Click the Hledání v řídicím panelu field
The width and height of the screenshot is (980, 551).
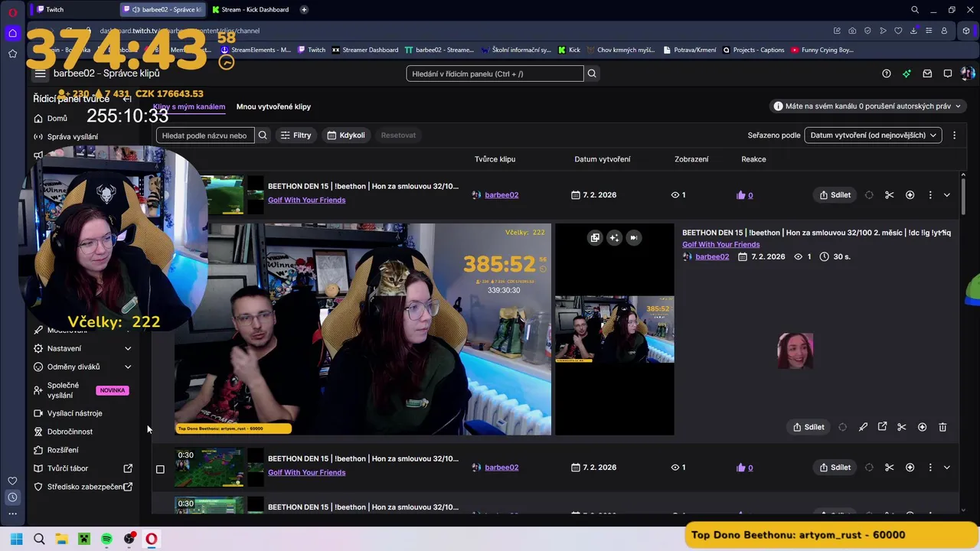(495, 73)
